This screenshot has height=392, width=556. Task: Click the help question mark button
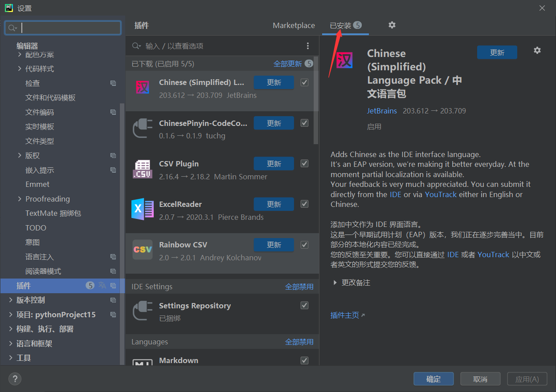pyautogui.click(x=15, y=379)
